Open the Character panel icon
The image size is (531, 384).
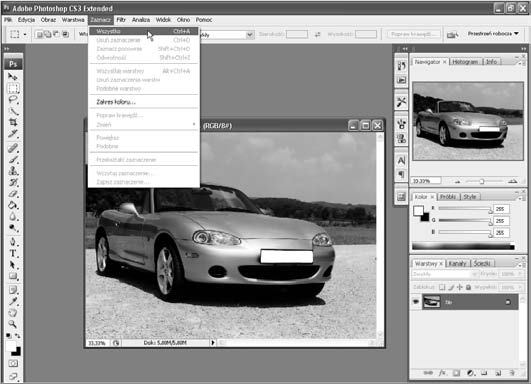402,160
